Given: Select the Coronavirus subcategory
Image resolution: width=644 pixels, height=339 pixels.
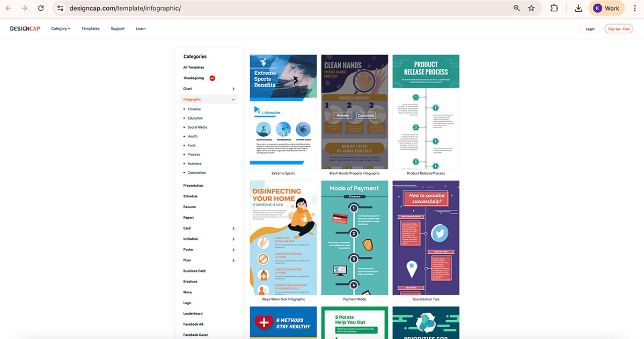Looking at the screenshot, I should 196,172.
